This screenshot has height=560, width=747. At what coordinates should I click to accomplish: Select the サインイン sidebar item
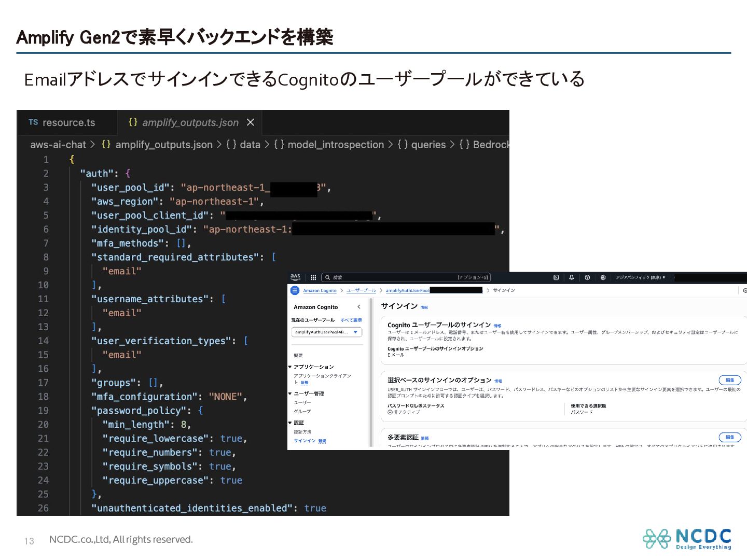point(305,441)
